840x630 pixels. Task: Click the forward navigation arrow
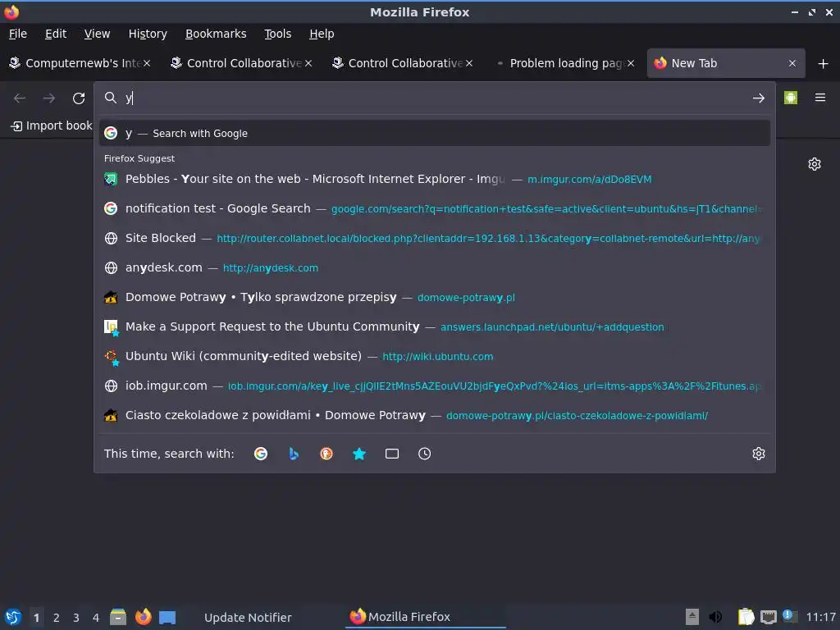[x=48, y=98]
